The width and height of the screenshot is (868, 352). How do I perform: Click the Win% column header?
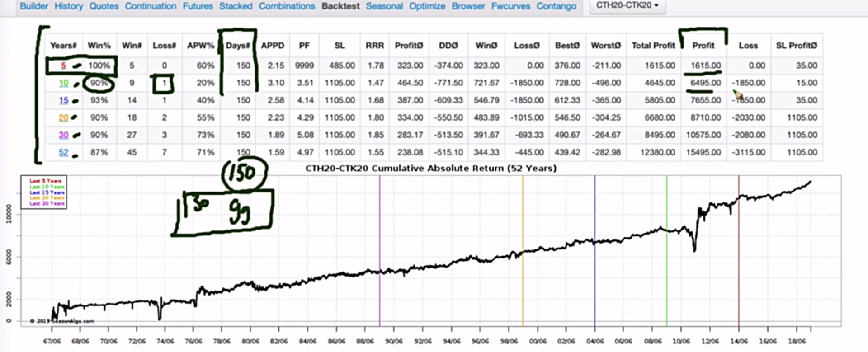99,46
